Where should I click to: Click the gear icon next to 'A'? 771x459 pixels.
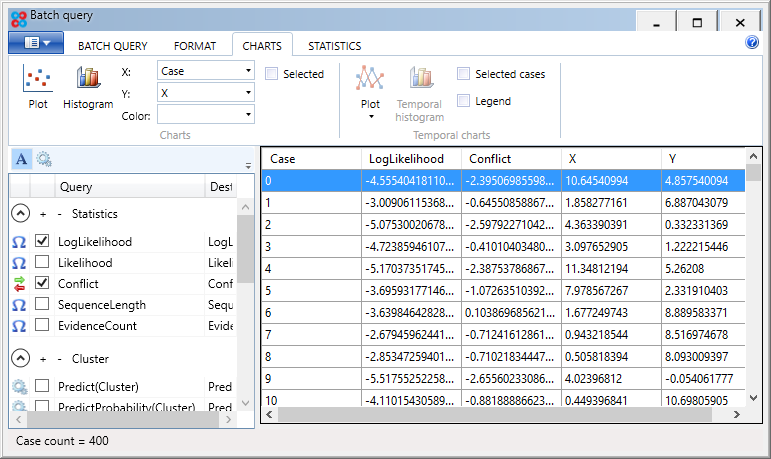pyautogui.click(x=44, y=159)
